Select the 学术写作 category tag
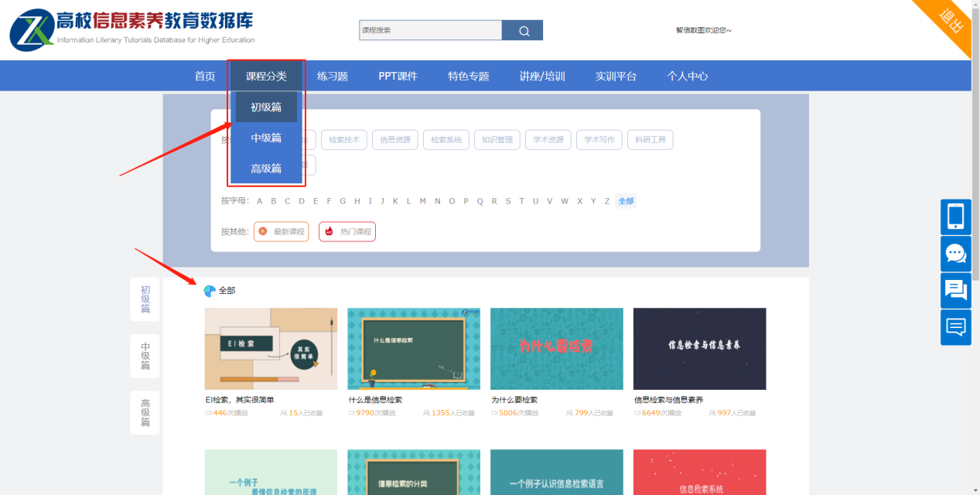 pyautogui.click(x=599, y=140)
